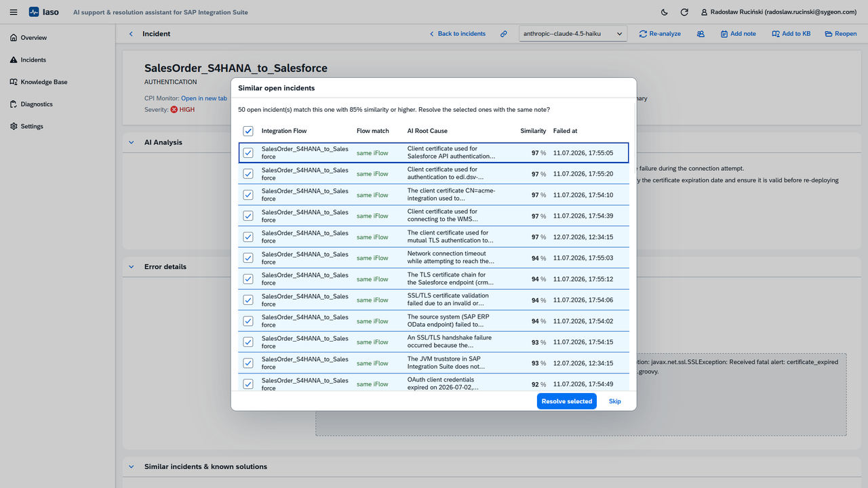
Task: Collapse the AI Analysis section
Action: point(132,142)
